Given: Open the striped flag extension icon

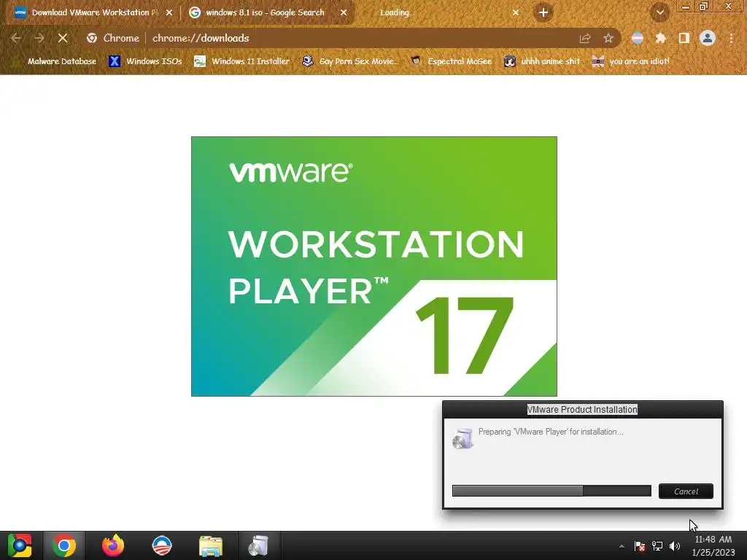Looking at the screenshot, I should click(637, 38).
